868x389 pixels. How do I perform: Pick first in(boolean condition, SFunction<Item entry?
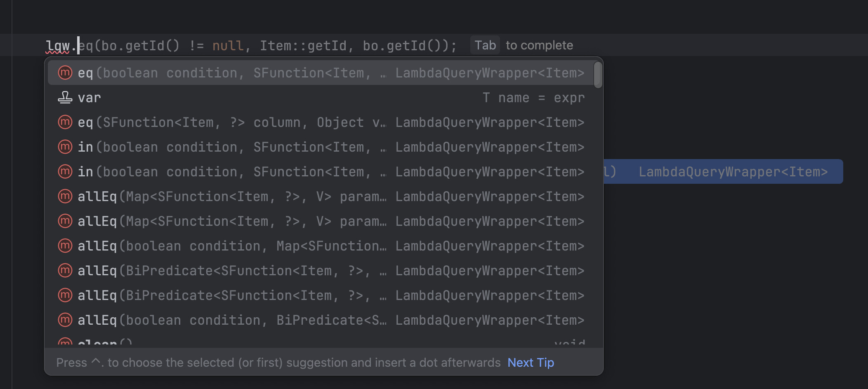321,147
